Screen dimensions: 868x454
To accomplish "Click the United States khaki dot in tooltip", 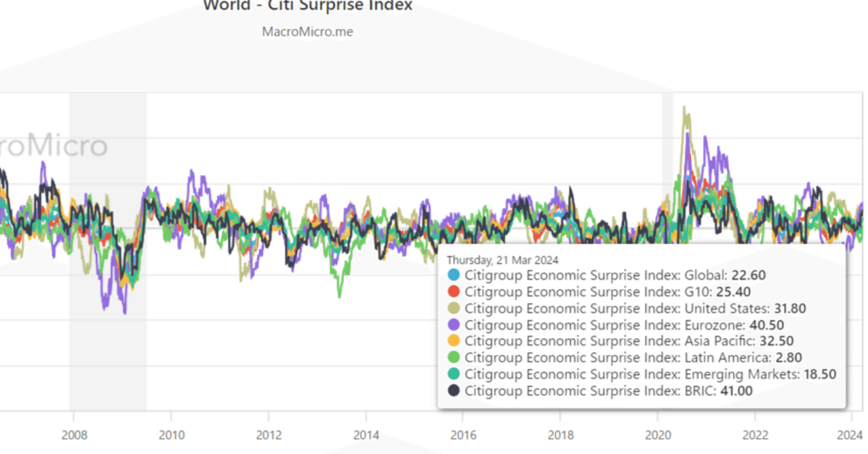I will pyautogui.click(x=454, y=308).
